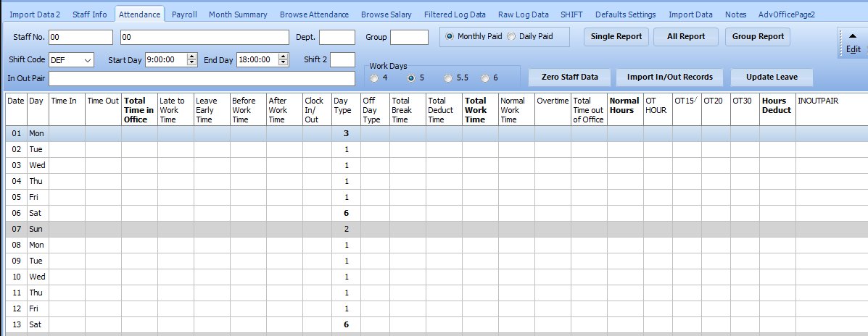Click the Staff No. input field

(80, 38)
